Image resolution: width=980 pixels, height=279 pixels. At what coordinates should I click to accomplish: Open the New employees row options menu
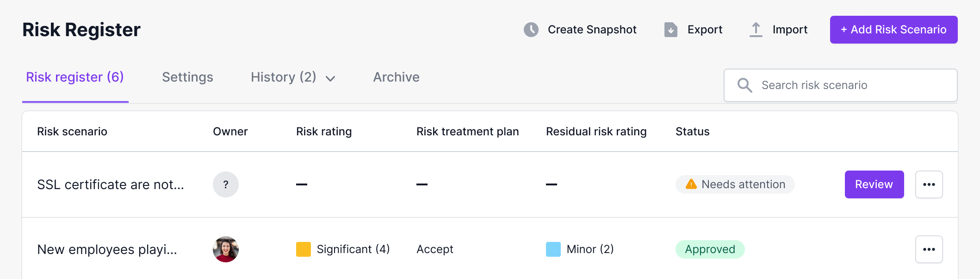click(x=929, y=249)
